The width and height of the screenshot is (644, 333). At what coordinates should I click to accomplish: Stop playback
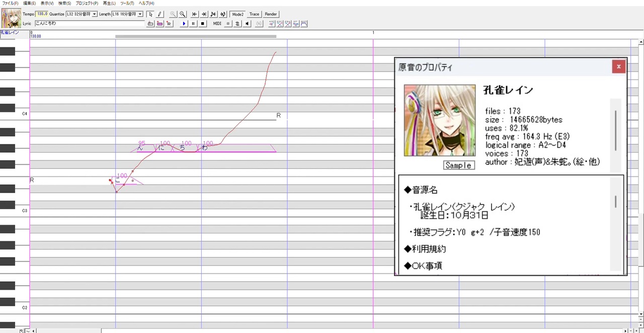203,24
